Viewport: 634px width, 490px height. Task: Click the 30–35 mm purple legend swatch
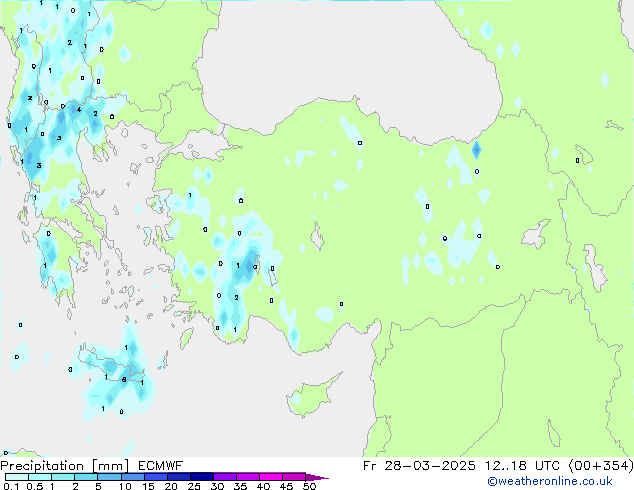[224, 477]
